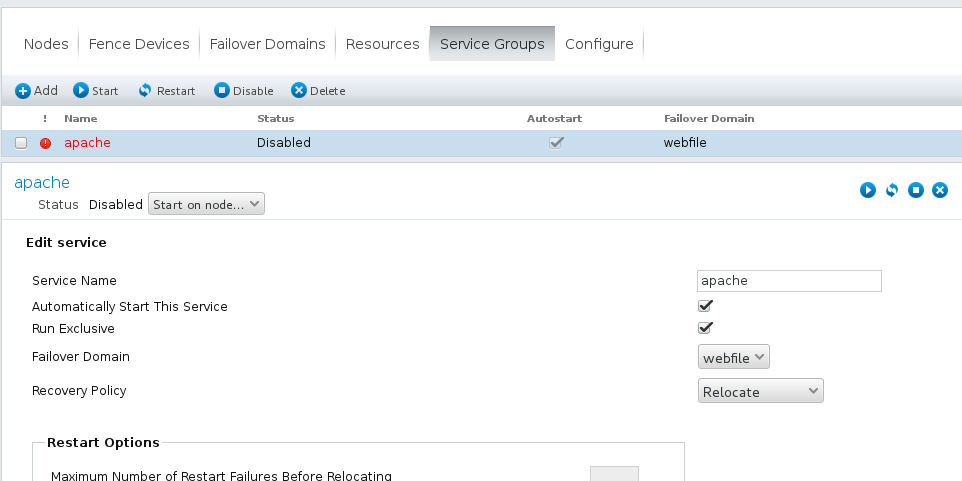Click the Restart Options group label
The height and width of the screenshot is (481, 962).
pos(103,442)
